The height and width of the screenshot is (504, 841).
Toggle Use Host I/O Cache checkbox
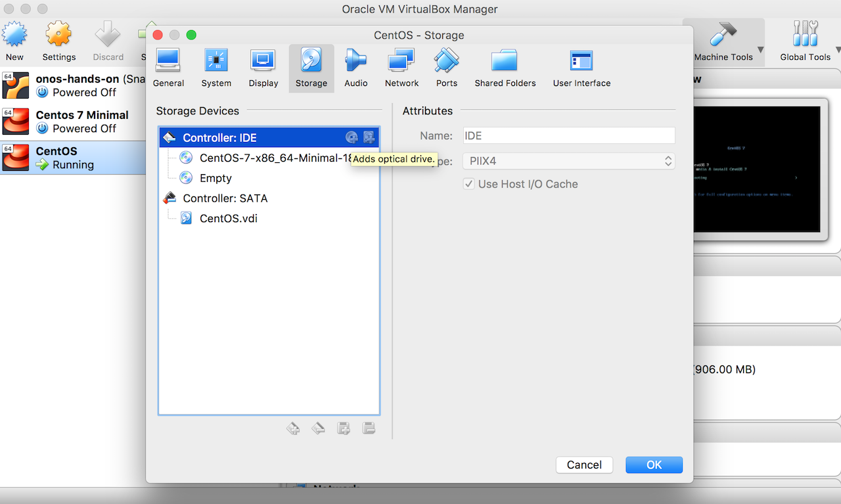tap(469, 184)
